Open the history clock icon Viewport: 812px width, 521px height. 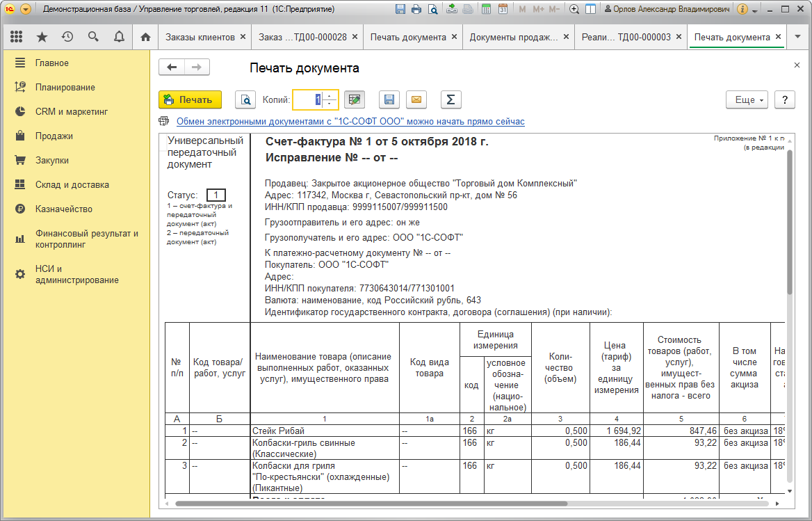point(67,37)
